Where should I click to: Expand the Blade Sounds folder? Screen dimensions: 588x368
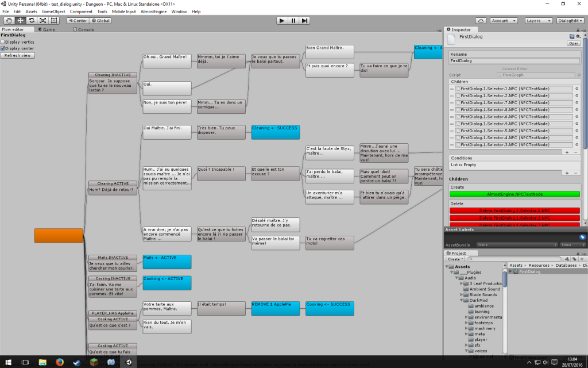coord(462,295)
